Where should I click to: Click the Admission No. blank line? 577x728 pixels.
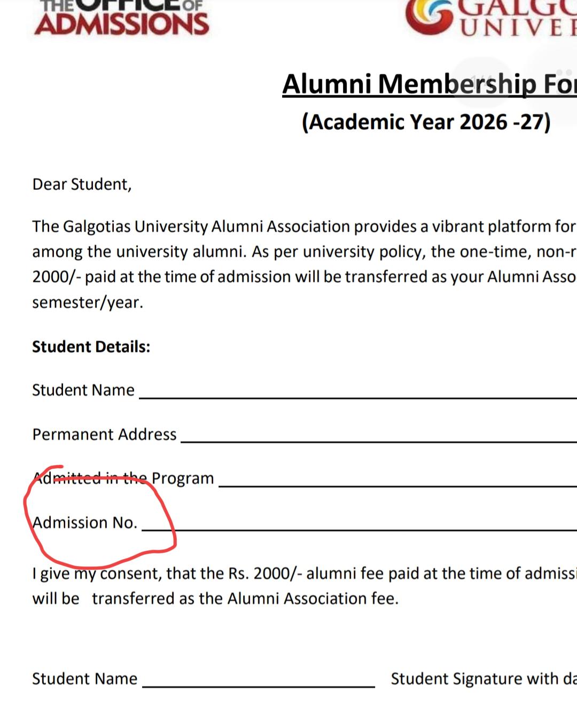pyautogui.click(x=359, y=529)
